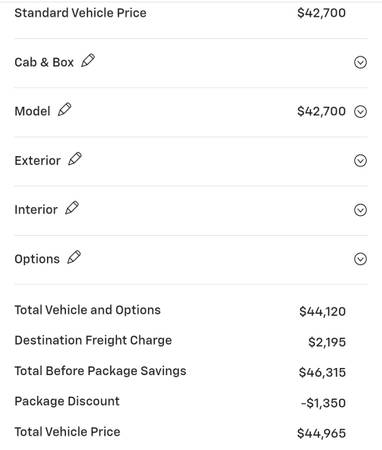Select the Model heading text
The image size is (382, 450).
[32, 111]
